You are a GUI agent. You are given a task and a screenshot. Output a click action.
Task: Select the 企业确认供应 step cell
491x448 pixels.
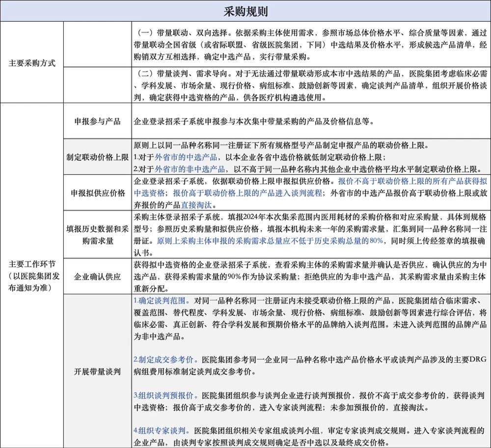(97, 277)
